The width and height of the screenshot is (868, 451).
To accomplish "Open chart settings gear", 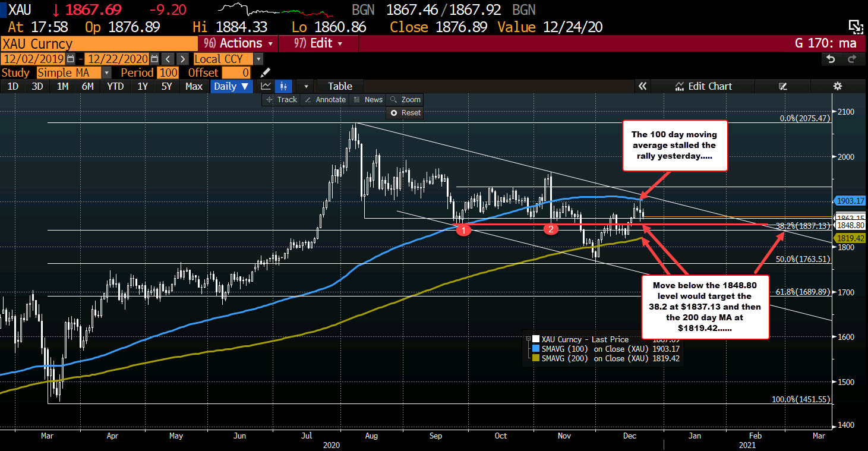I will (x=837, y=86).
